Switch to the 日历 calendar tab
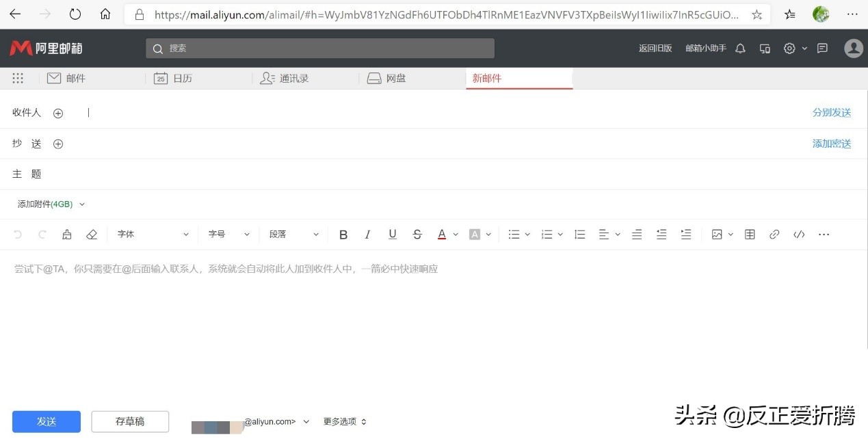This screenshot has height=439, width=868. coord(174,78)
